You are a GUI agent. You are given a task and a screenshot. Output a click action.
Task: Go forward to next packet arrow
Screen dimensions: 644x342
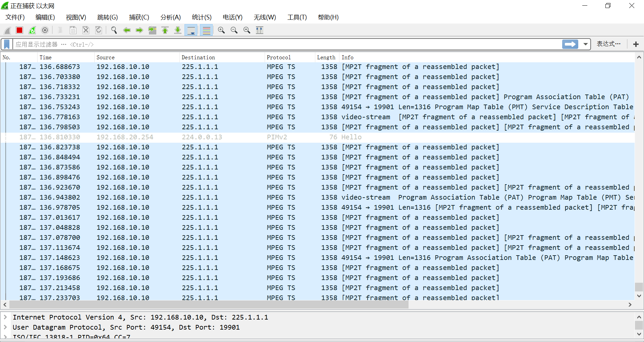click(x=140, y=30)
